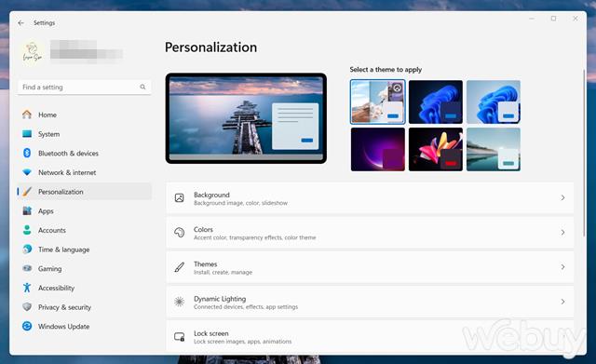Click the Home house icon in sidebar
The width and height of the screenshot is (596, 364).
[x=27, y=115]
